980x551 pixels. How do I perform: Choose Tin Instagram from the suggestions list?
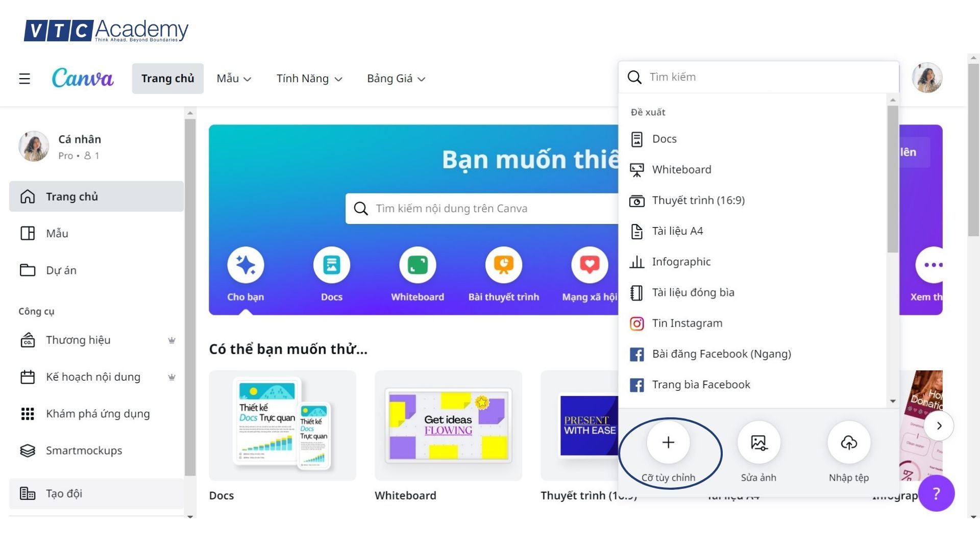coord(687,323)
